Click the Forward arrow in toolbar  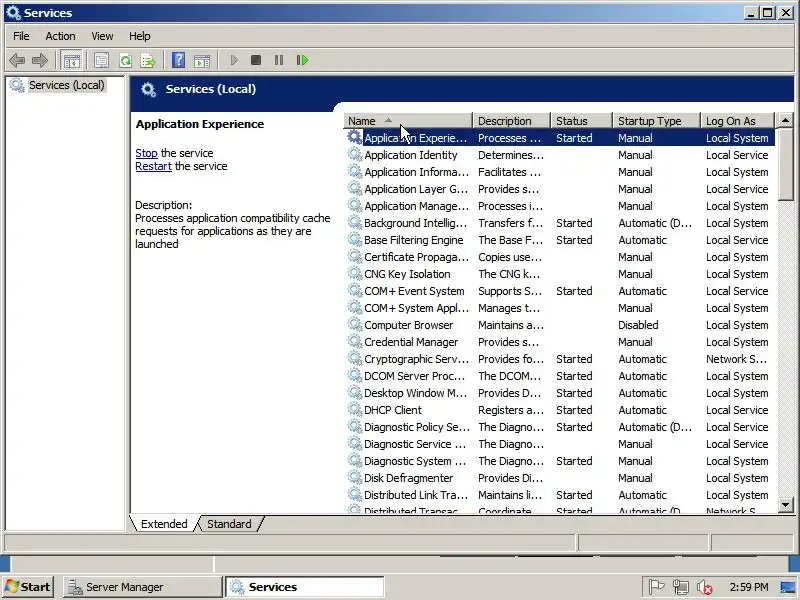coord(40,60)
